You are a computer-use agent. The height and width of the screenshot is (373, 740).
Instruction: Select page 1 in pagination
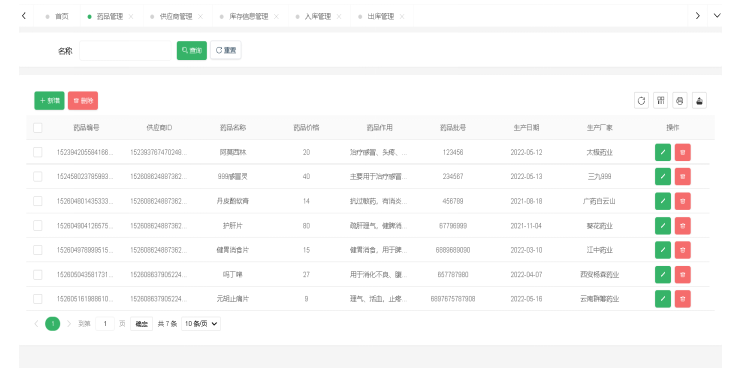53,323
